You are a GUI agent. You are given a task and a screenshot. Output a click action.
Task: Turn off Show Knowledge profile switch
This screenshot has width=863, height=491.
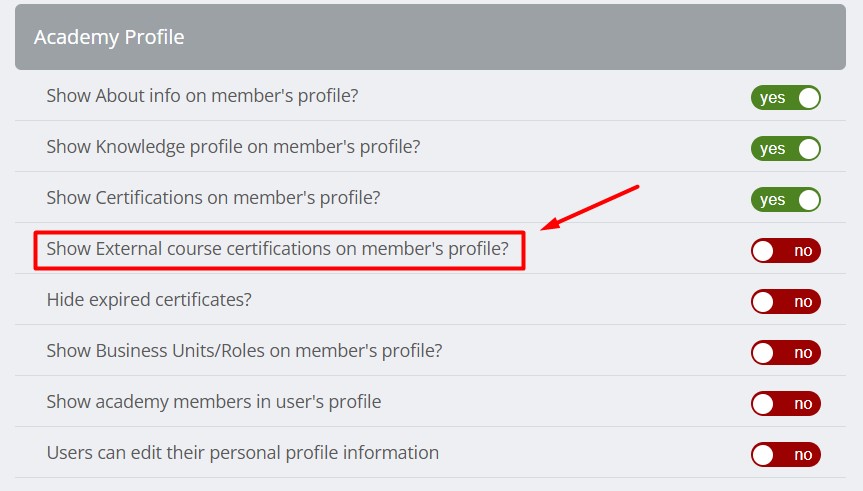pyautogui.click(x=786, y=149)
